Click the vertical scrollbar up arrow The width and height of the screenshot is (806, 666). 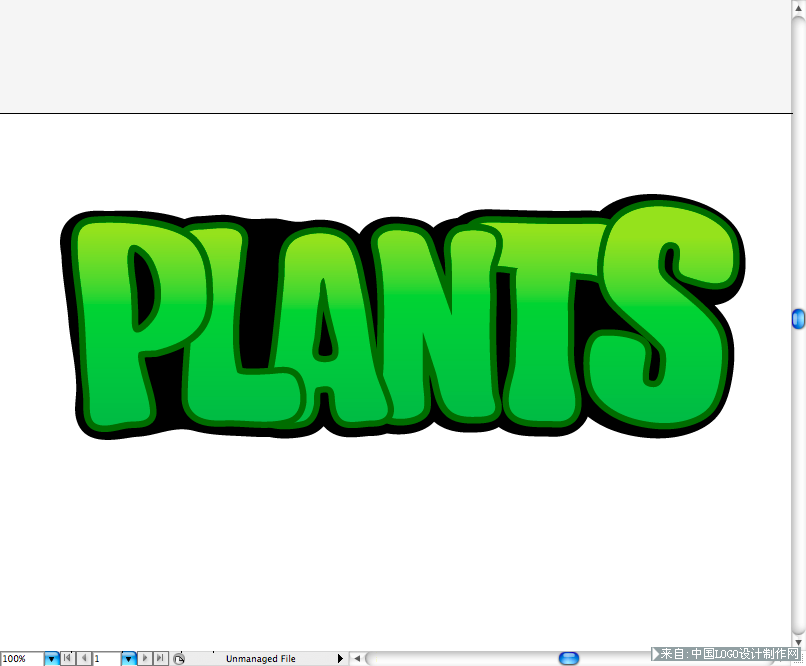pyautogui.click(x=798, y=8)
